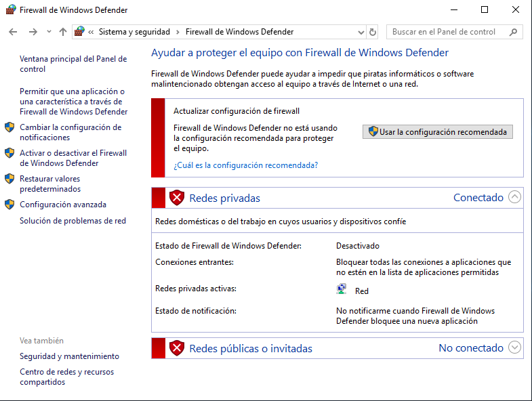The width and height of the screenshot is (532, 401).
Task: Open the breadcrumb chevron after Sistema y seguridad
Action: pyautogui.click(x=178, y=33)
